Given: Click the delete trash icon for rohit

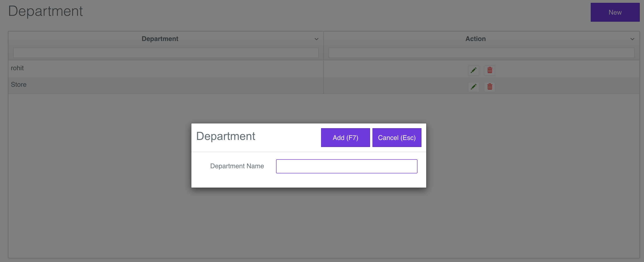Looking at the screenshot, I should pyautogui.click(x=490, y=70).
